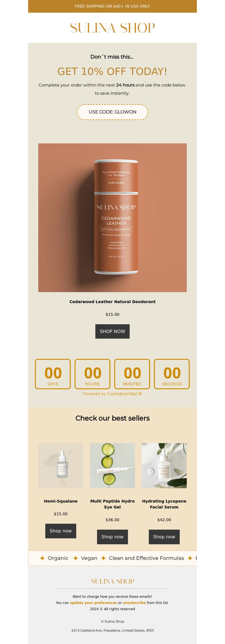This screenshot has width=225, height=644.
Task: Click the Sulina Shop header logo
Action: click(x=112, y=28)
